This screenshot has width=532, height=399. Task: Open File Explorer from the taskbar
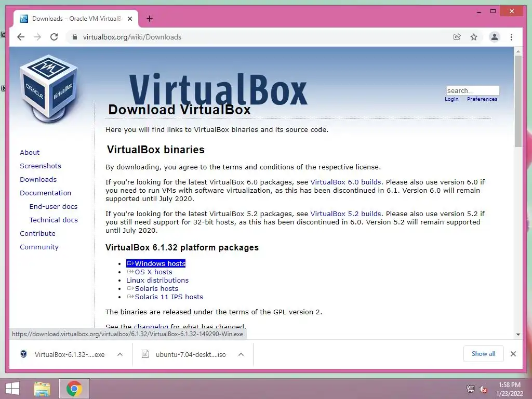tap(42, 389)
